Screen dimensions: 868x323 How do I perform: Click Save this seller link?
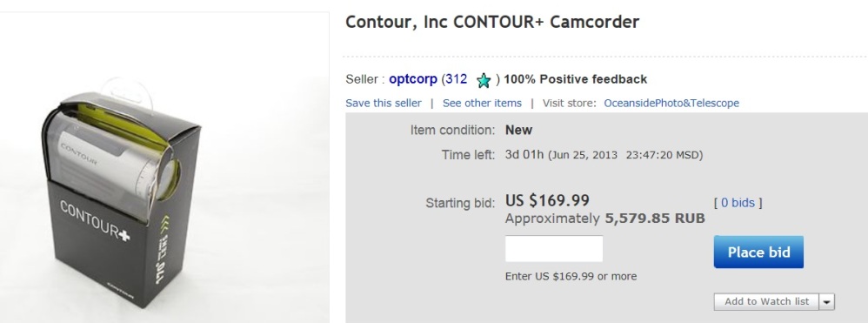pyautogui.click(x=383, y=103)
